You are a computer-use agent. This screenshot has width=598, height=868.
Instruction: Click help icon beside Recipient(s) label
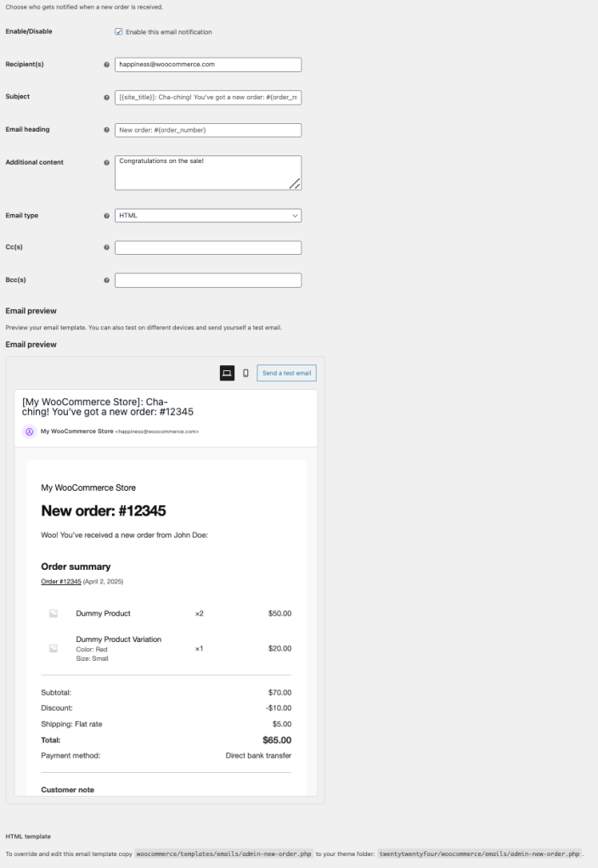click(106, 65)
